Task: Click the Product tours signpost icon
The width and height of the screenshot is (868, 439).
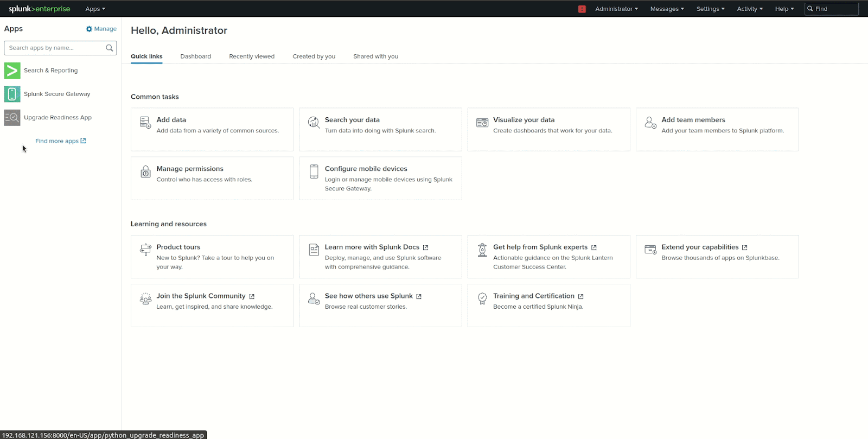Action: [x=145, y=250]
